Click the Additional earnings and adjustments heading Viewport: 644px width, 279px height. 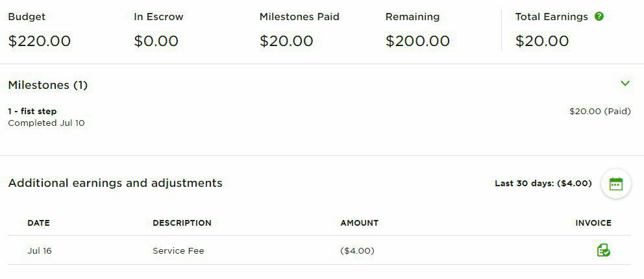tap(115, 183)
